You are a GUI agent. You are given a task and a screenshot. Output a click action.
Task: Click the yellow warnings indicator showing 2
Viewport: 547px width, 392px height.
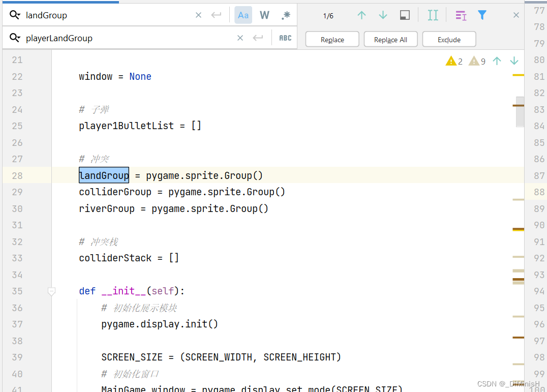click(x=453, y=62)
